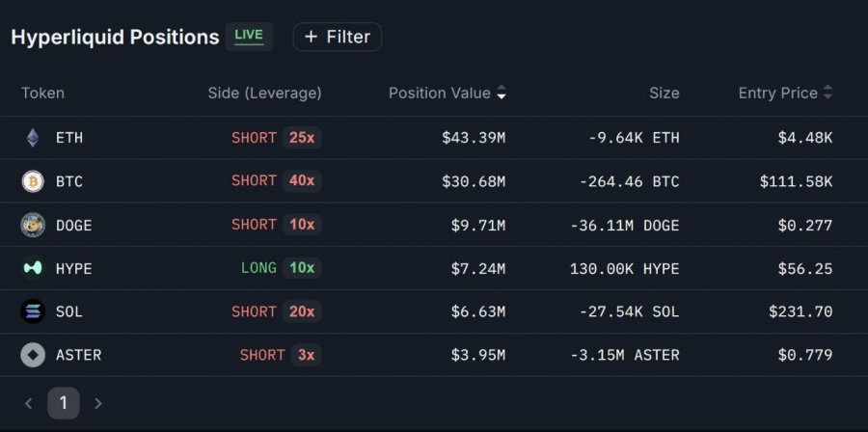Image resolution: width=868 pixels, height=432 pixels.
Task: Click the Token column header
Action: point(42,94)
